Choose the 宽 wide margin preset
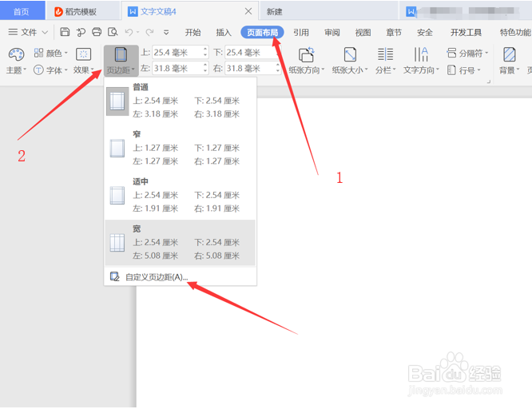 pyautogui.click(x=181, y=243)
